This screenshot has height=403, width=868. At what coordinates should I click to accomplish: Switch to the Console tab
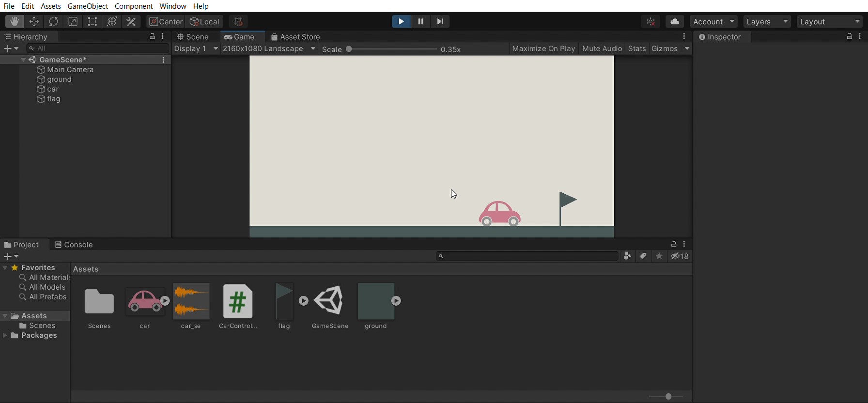click(x=74, y=245)
